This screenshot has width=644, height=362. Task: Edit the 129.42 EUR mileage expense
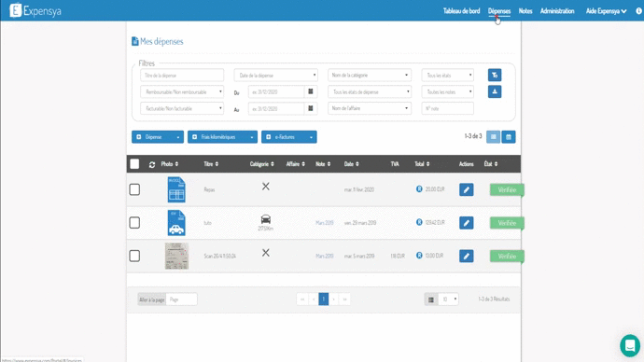[x=466, y=223]
